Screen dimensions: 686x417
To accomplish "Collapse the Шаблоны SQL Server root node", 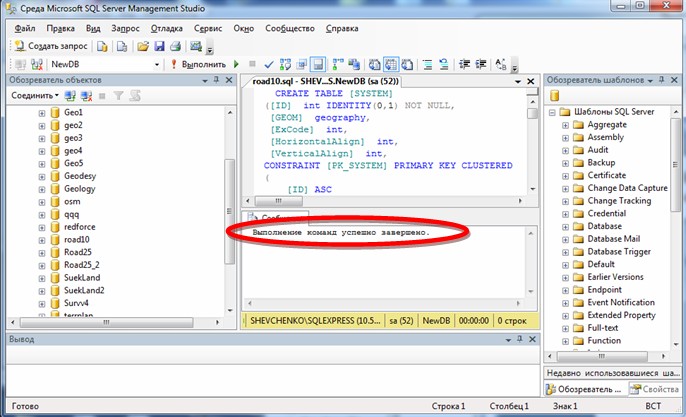I will (x=551, y=111).
